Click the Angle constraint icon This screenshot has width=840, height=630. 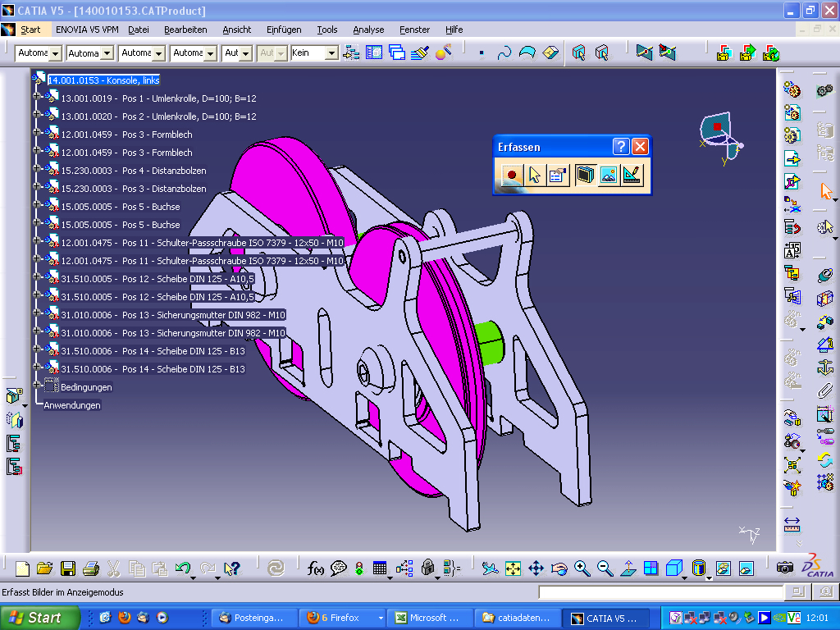[825, 345]
